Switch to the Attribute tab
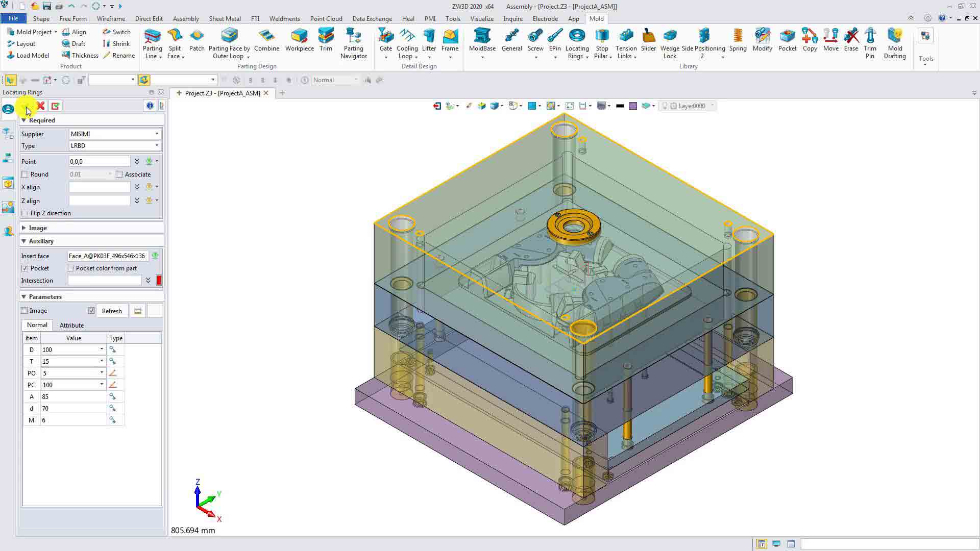 coord(71,325)
